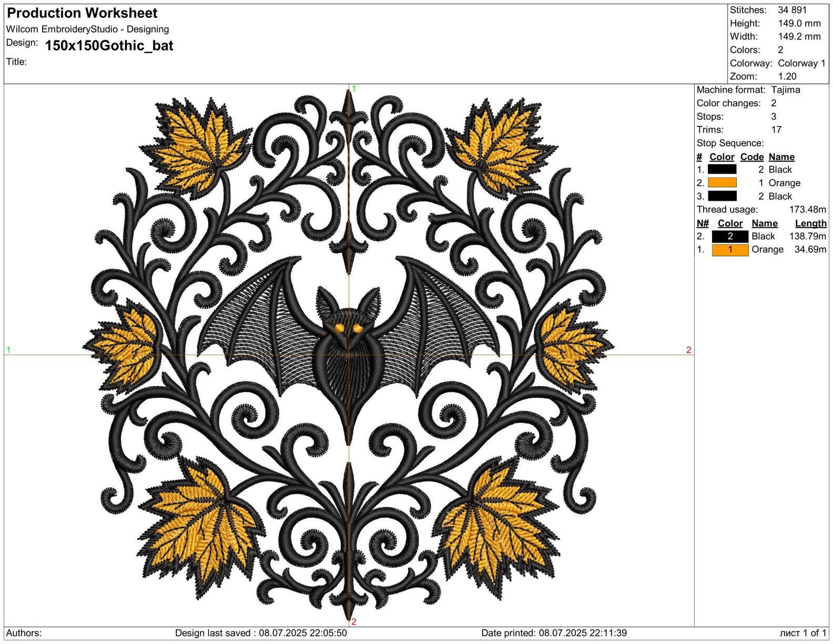Viewport: 833px width, 644px height.
Task: Click the center crosshair of the design
Action: [349, 355]
